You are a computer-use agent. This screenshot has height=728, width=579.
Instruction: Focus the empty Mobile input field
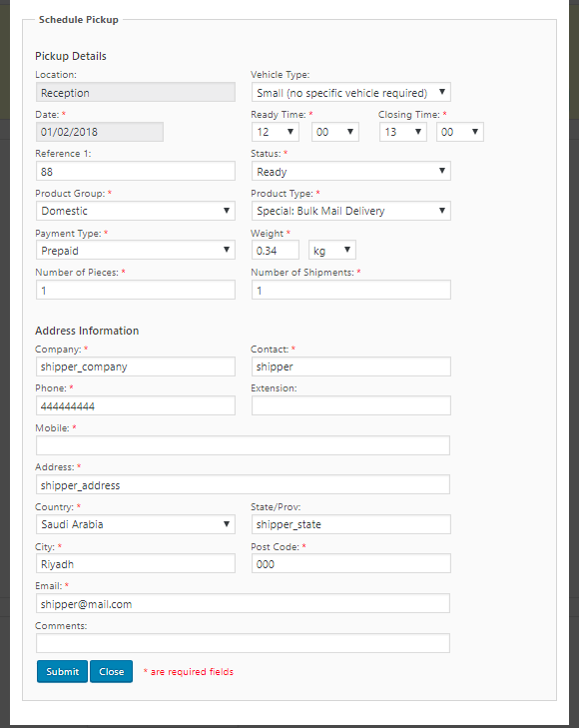click(x=243, y=445)
